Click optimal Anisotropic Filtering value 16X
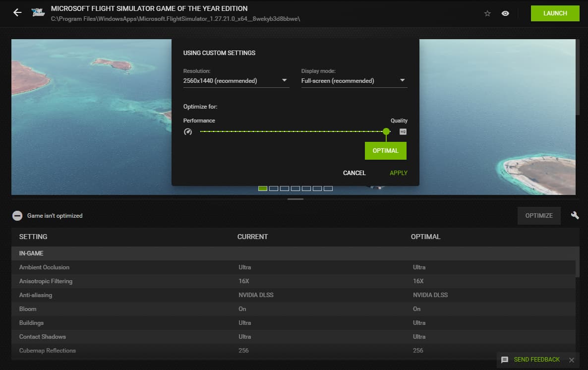Image resolution: width=588 pixels, height=370 pixels. pyautogui.click(x=418, y=281)
